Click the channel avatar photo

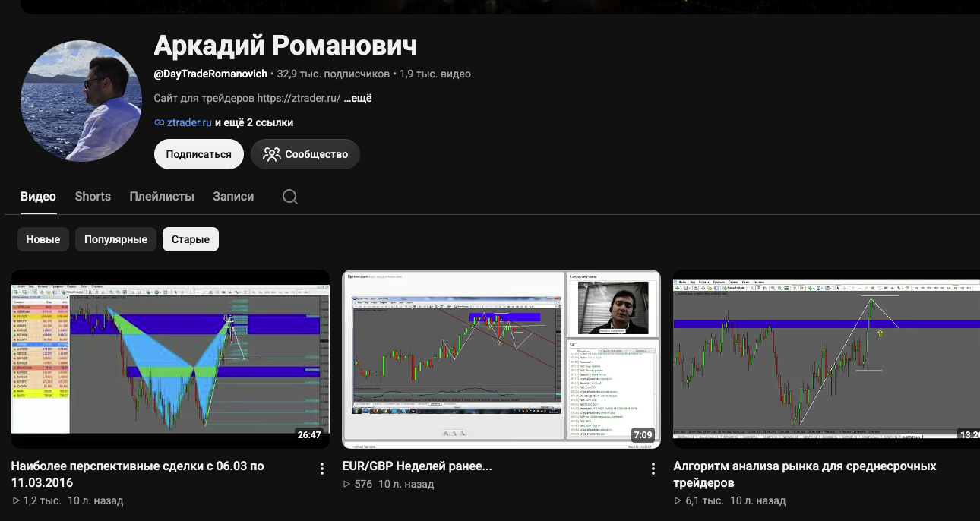81,100
